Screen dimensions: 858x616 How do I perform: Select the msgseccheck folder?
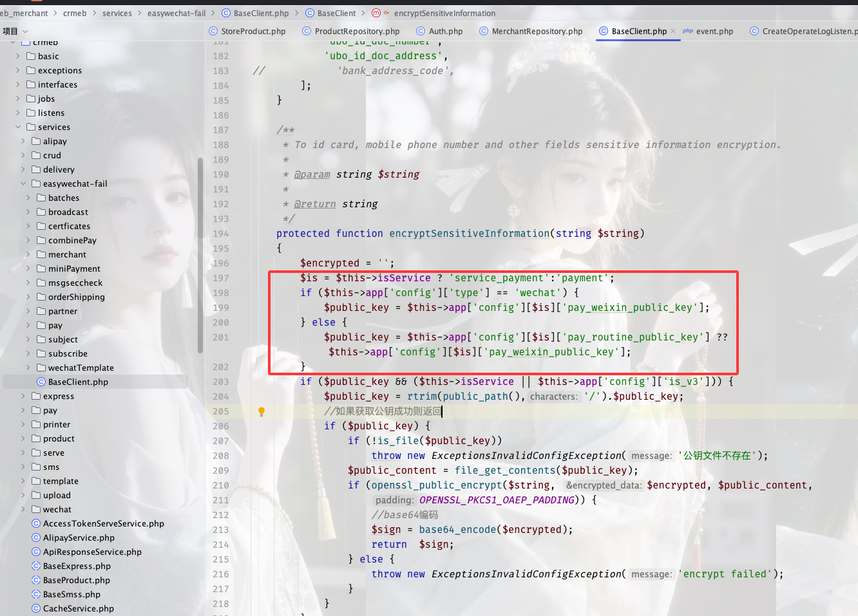click(75, 283)
